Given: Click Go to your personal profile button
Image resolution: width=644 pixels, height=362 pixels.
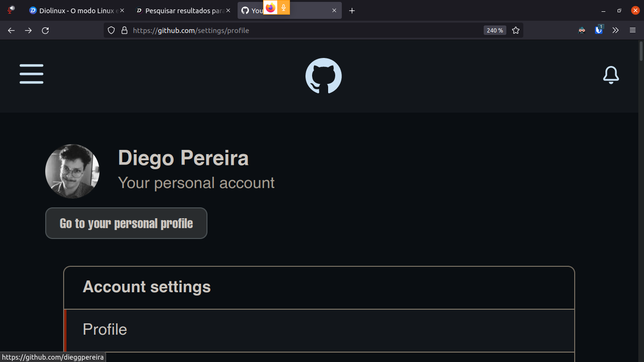Looking at the screenshot, I should click(126, 223).
